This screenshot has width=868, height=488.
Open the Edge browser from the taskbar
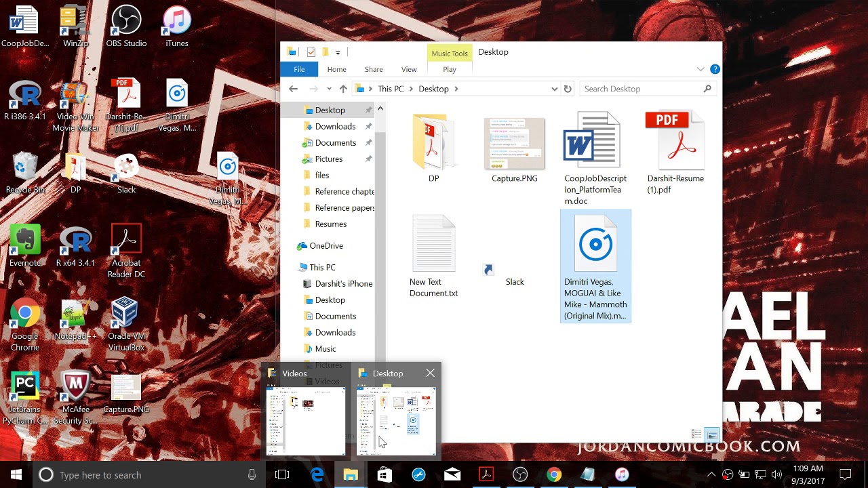317,475
